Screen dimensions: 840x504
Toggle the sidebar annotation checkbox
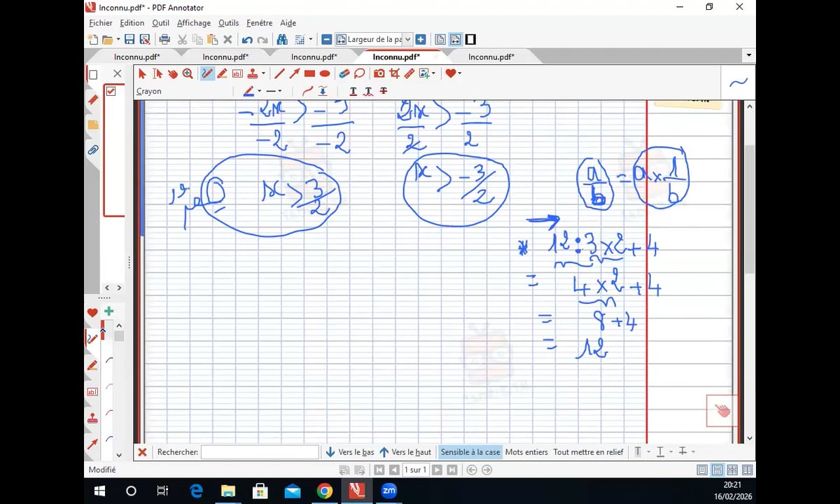click(111, 91)
